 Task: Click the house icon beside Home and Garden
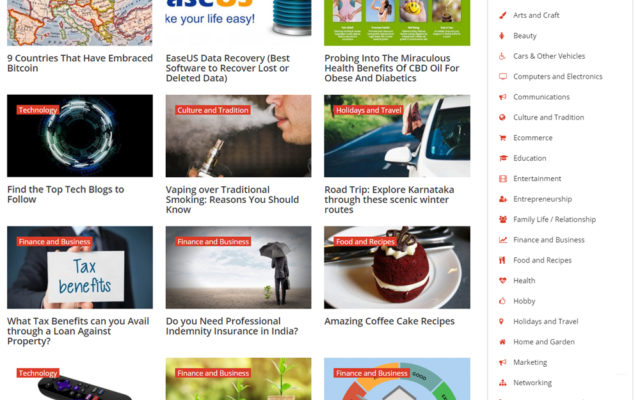coord(502,342)
